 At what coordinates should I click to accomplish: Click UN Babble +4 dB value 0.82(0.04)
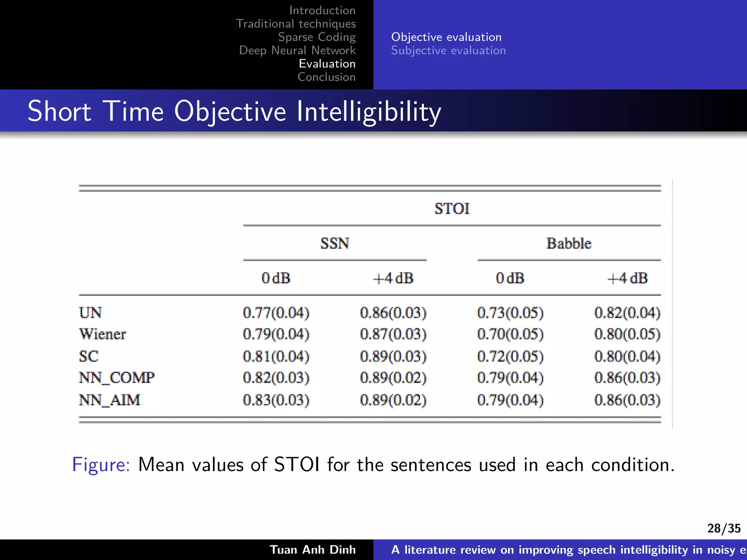coord(627,313)
